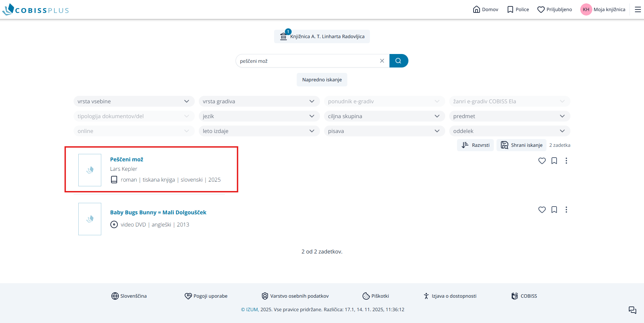Clear the search field with X icon
This screenshot has height=323, width=644.
click(x=382, y=61)
